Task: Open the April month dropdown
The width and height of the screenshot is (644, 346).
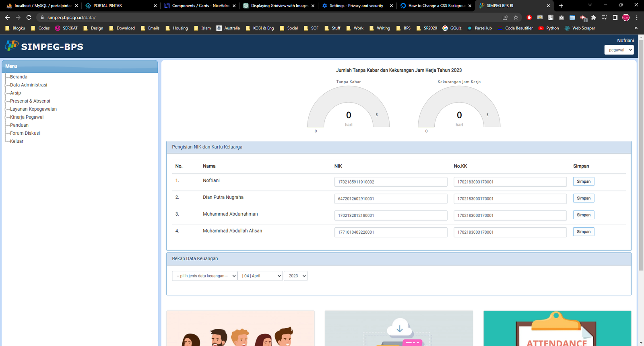Action: 260,276
